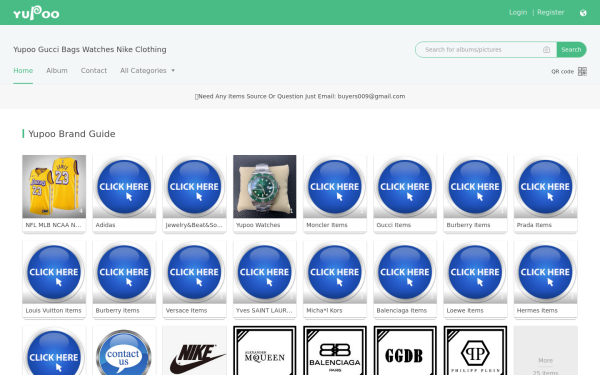Viewport: 600px width, 375px height.
Task: Click the green Search button
Action: [x=571, y=50]
